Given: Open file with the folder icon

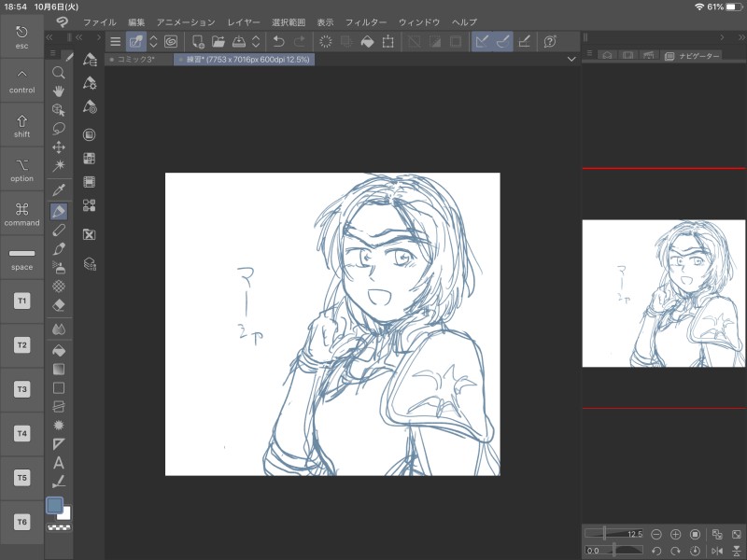Looking at the screenshot, I should 218,41.
